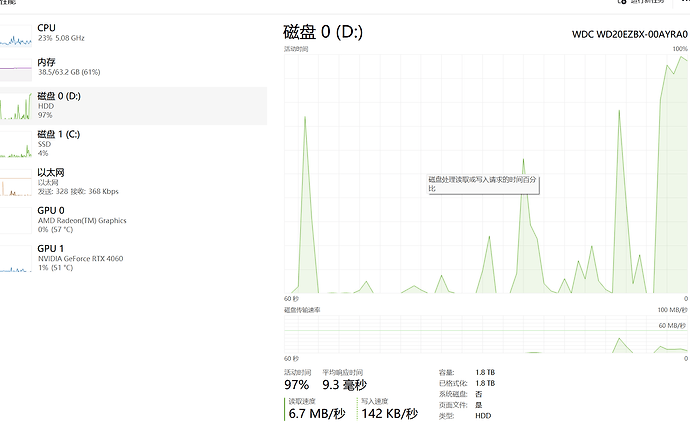Click the 是 value beside 页面文件

click(x=479, y=405)
